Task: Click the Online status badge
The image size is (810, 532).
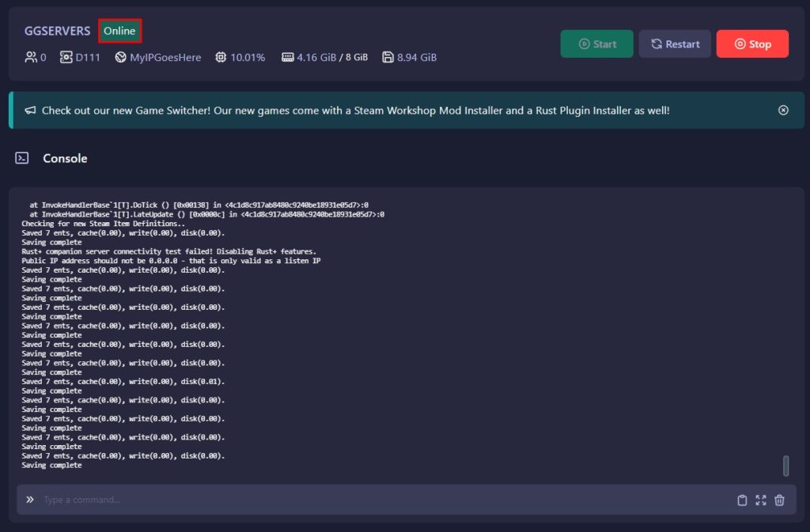Action: pos(119,31)
